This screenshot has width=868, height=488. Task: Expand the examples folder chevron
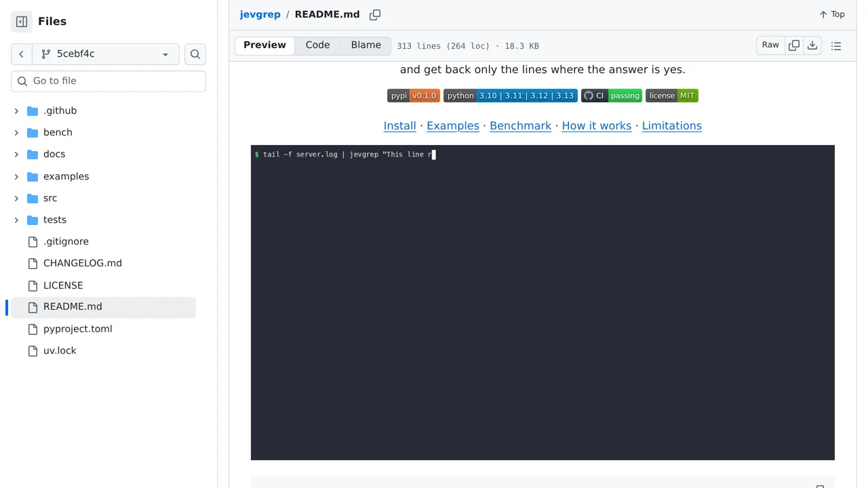(x=16, y=177)
